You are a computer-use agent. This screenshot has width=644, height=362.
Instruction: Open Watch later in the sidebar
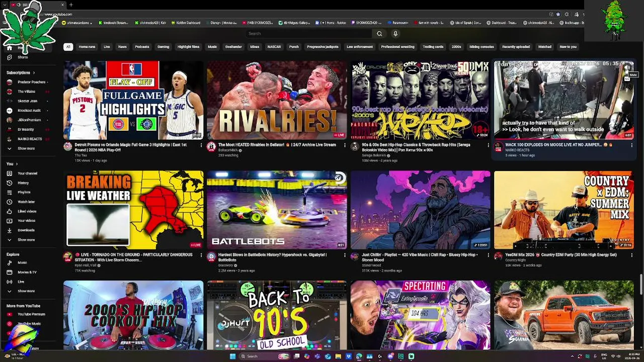(x=26, y=202)
